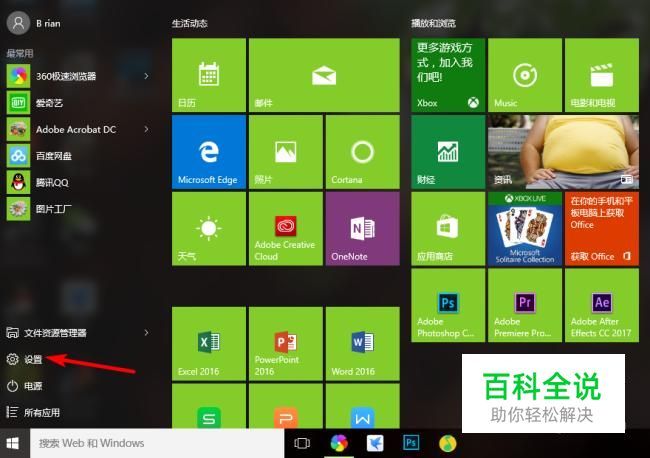The width and height of the screenshot is (650, 458).
Task: Open the Weather (天气) tile
Action: (x=209, y=228)
